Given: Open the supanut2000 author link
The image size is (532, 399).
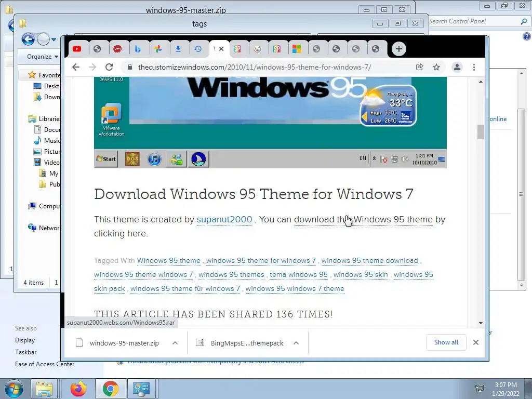Looking at the screenshot, I should point(224,220).
